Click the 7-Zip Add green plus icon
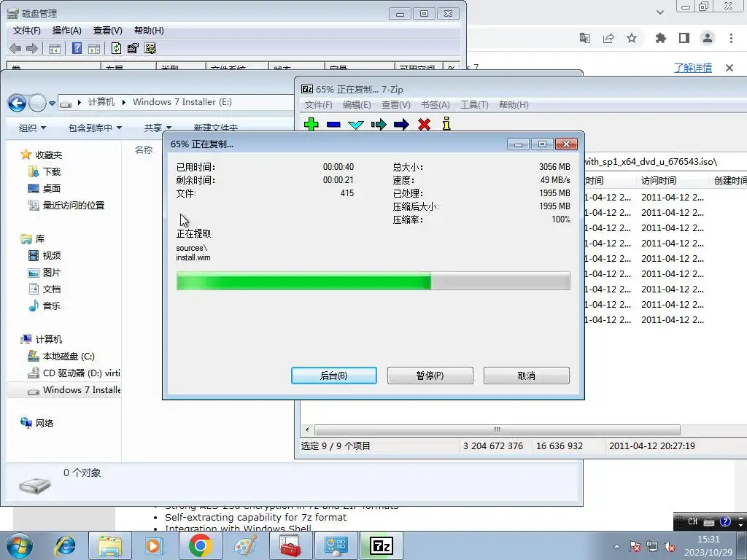This screenshot has height=560, width=747. [x=311, y=124]
